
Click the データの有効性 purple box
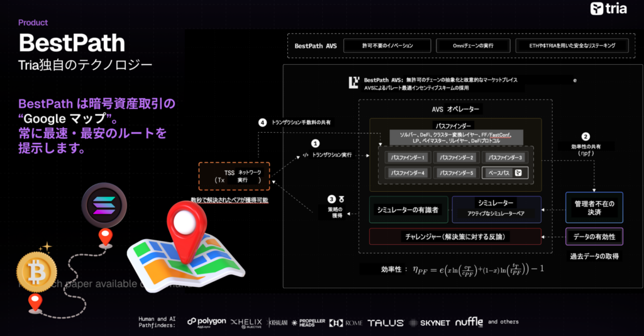pyautogui.click(x=594, y=237)
